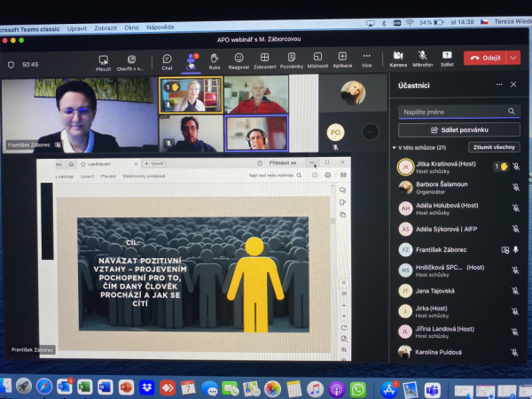Open Místnosti breakout rooms
Image resolution: width=532 pixels, height=399 pixels.
pos(317,60)
